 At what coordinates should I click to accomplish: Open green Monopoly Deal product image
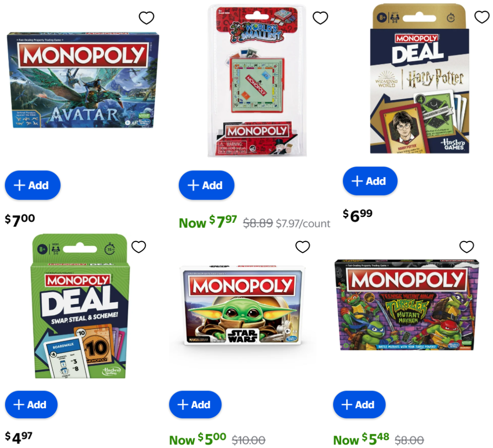[80, 306]
